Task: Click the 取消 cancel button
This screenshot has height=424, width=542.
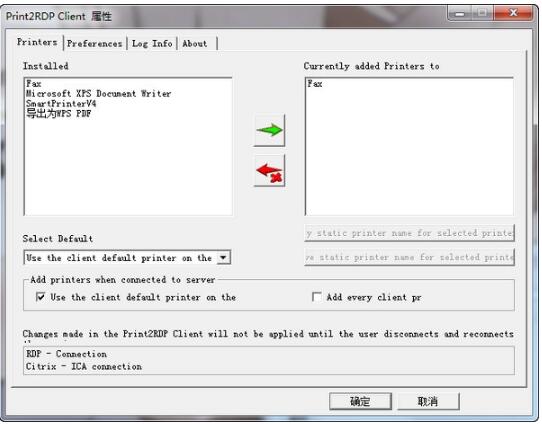Action: click(x=428, y=401)
